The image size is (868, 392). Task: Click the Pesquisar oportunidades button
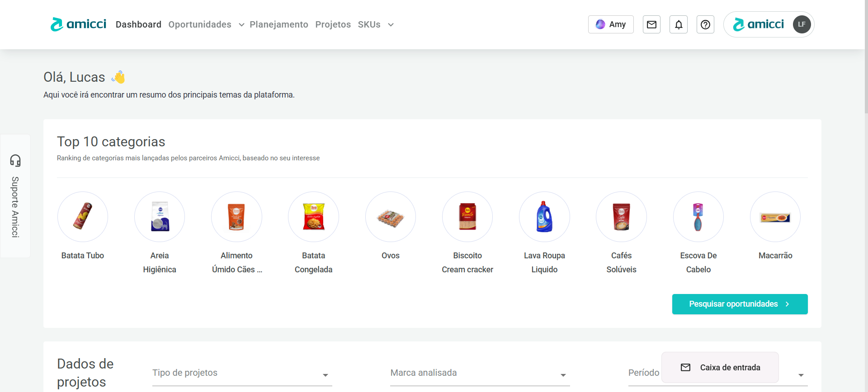tap(740, 304)
